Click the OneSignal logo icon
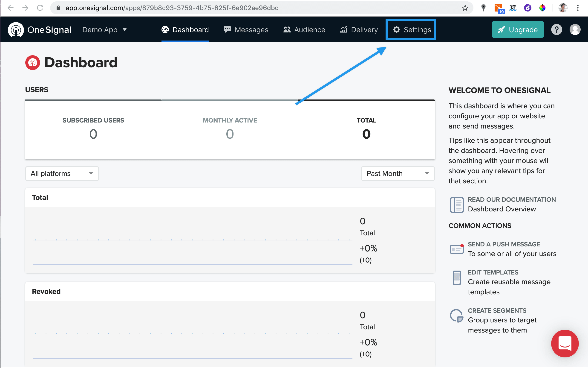Image resolution: width=588 pixels, height=368 pixels. coord(16,30)
